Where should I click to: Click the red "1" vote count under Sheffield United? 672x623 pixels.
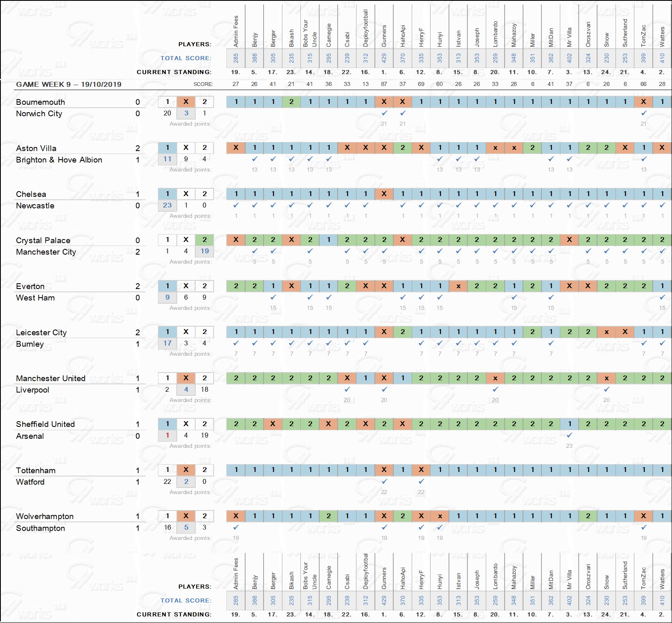[167, 435]
